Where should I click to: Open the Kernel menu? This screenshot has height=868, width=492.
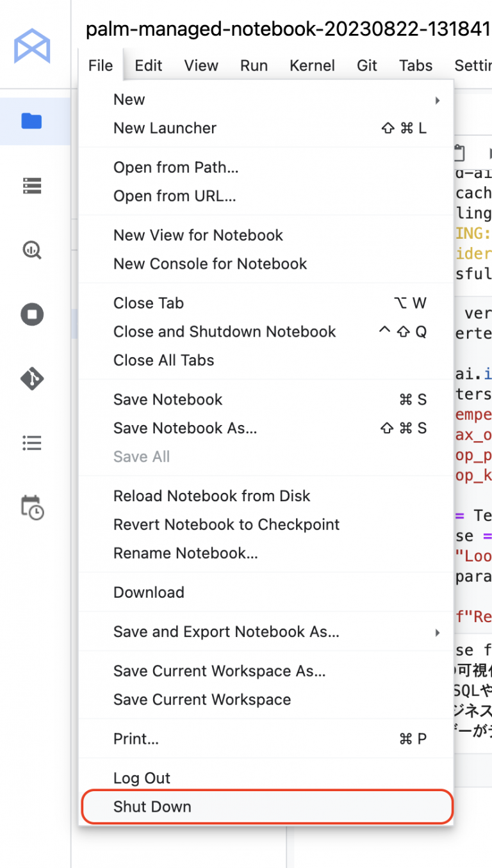312,65
